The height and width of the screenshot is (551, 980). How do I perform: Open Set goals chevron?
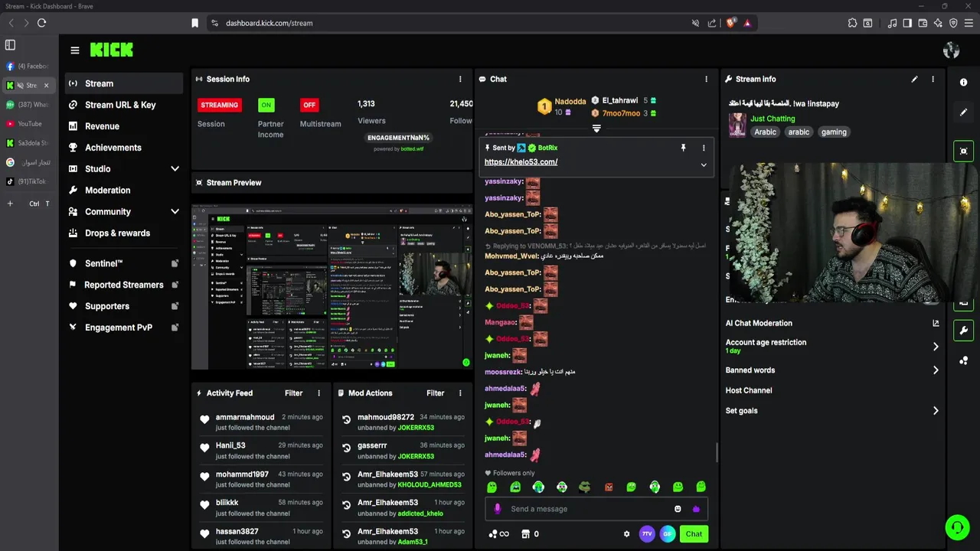[x=936, y=411]
